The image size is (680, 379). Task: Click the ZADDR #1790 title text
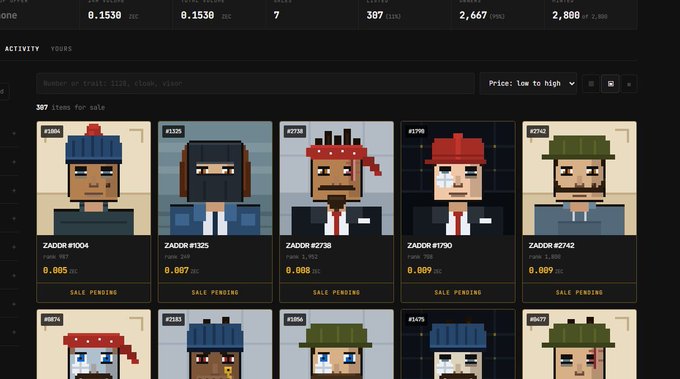click(429, 245)
